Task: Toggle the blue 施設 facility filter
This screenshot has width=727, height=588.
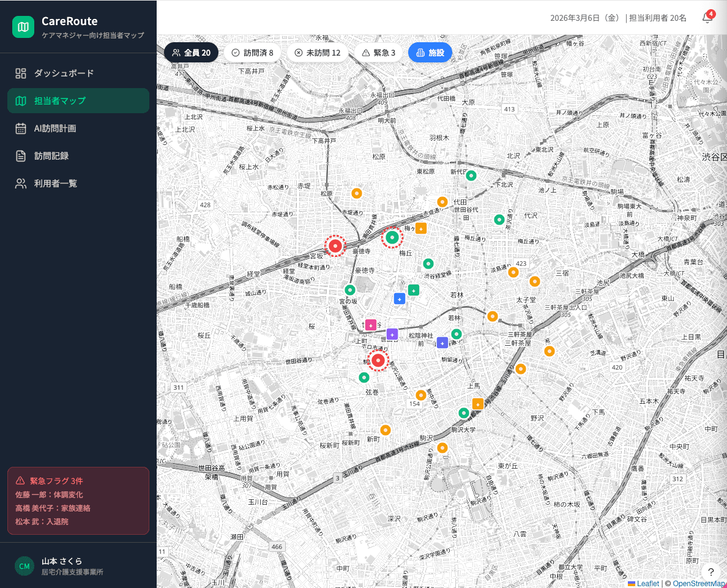Action: [x=430, y=53]
